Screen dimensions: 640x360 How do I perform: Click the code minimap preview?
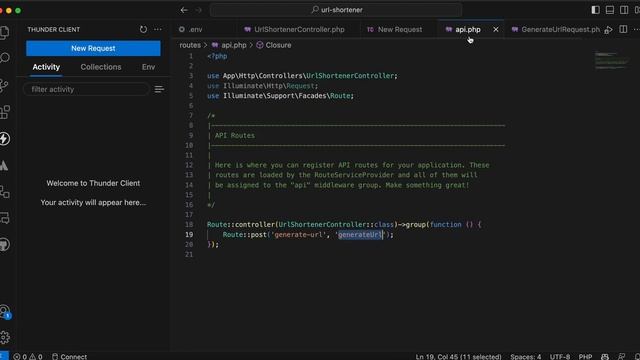point(611,60)
